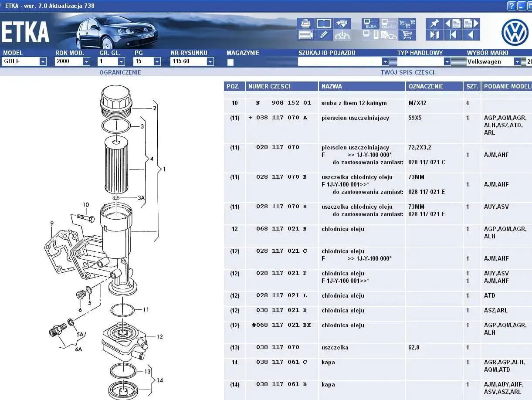The height and width of the screenshot is (400, 532).
Task: Open the ROK MOD. dropdown showing 2000
Action: (86, 61)
